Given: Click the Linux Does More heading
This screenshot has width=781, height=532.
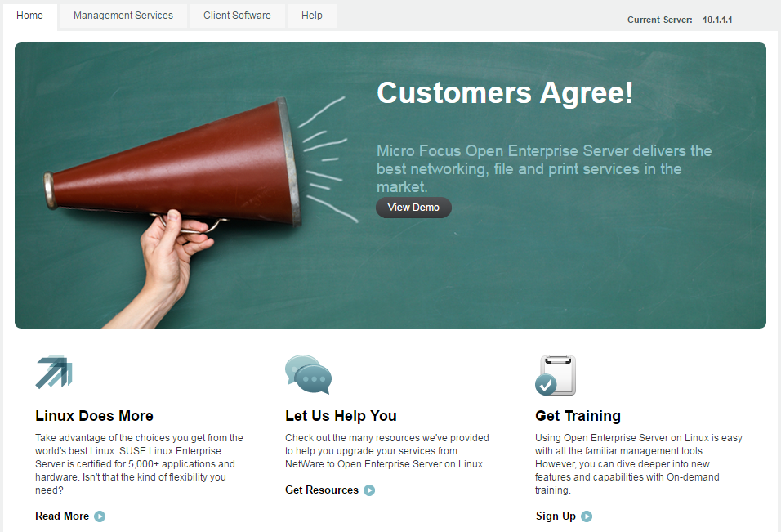Looking at the screenshot, I should (94, 415).
